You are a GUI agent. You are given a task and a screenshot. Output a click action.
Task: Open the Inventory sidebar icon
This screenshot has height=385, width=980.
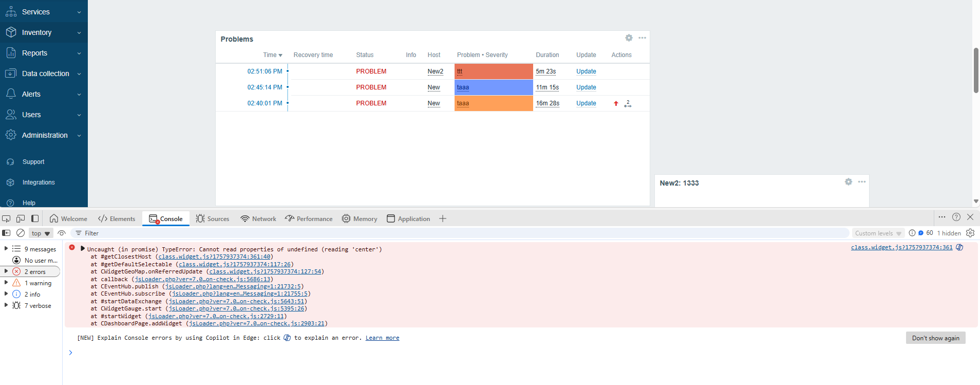click(x=11, y=32)
